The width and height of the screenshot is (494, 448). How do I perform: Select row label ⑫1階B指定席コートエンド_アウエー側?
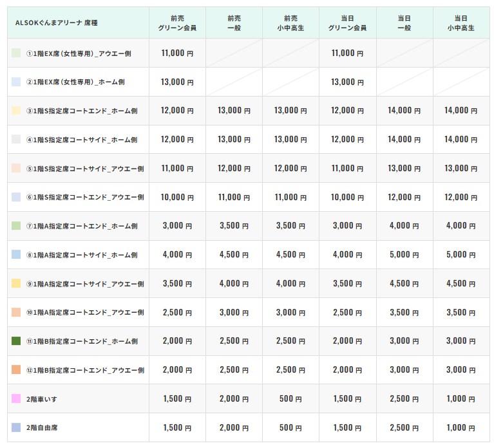click(x=85, y=370)
